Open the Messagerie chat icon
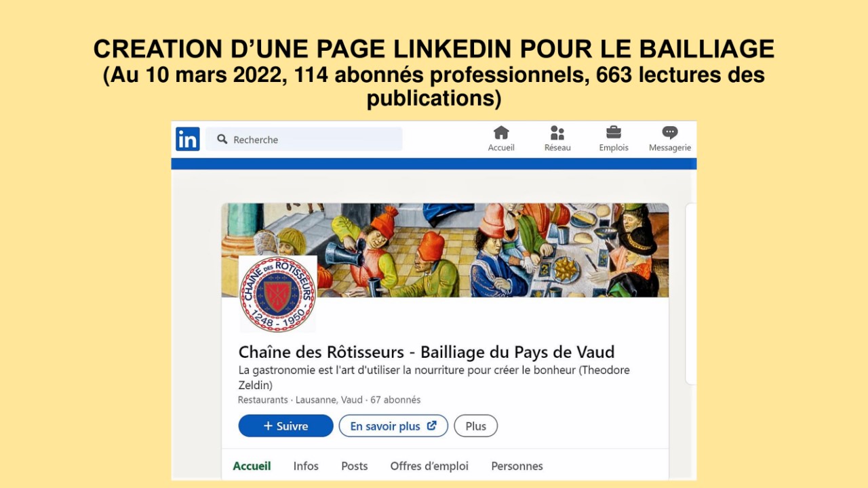The image size is (868, 488). click(670, 133)
